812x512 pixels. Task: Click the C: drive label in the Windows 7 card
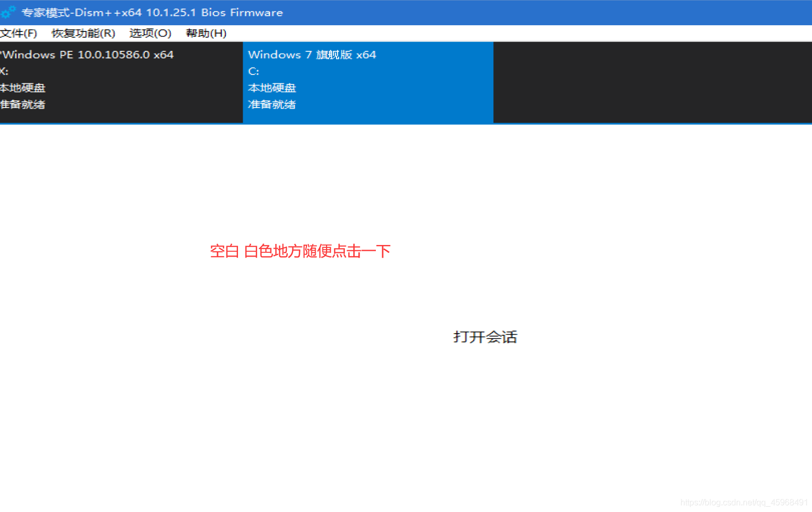coord(253,71)
